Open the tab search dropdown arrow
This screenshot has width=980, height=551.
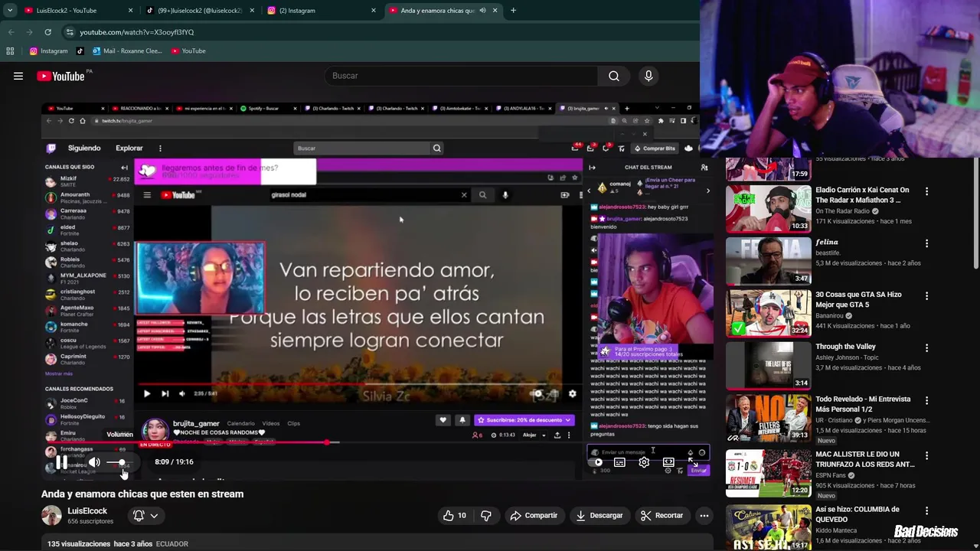pyautogui.click(x=10, y=11)
